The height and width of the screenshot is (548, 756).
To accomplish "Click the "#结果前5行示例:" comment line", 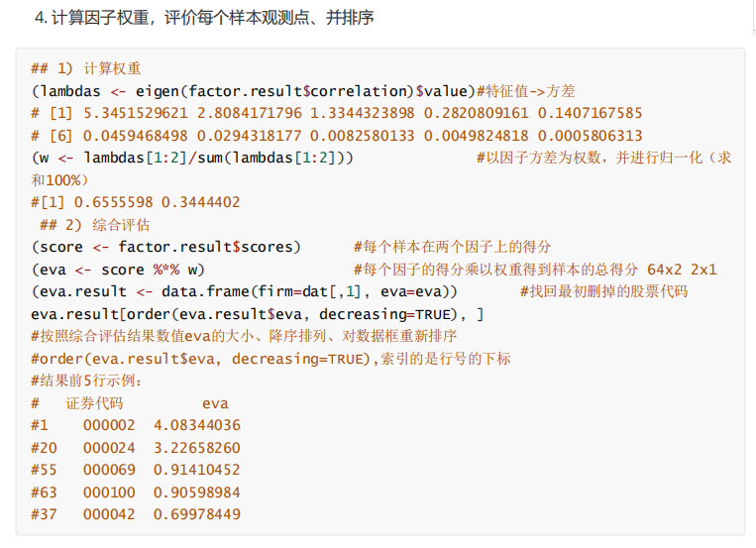I will [x=87, y=381].
